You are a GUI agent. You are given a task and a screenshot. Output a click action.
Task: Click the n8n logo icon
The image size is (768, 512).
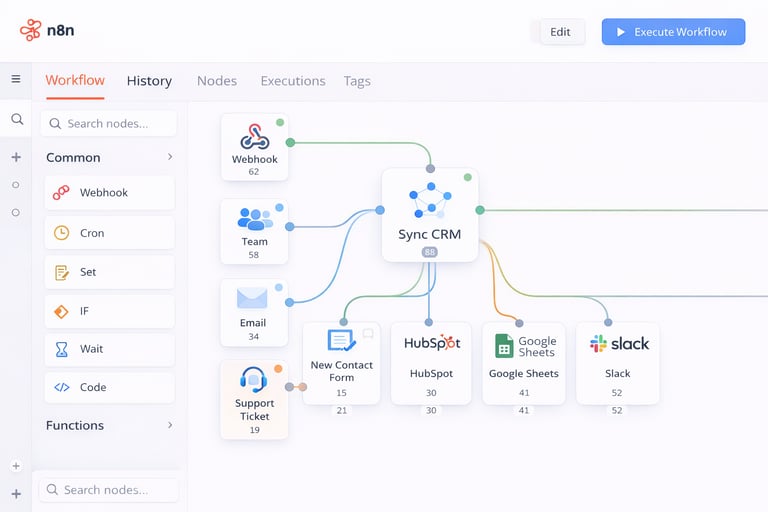[31, 30]
